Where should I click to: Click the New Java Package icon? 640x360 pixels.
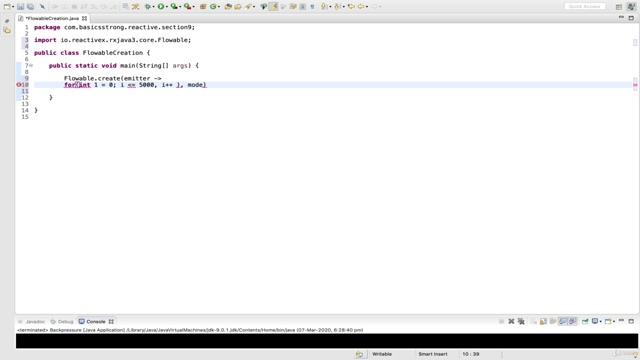(203, 7)
